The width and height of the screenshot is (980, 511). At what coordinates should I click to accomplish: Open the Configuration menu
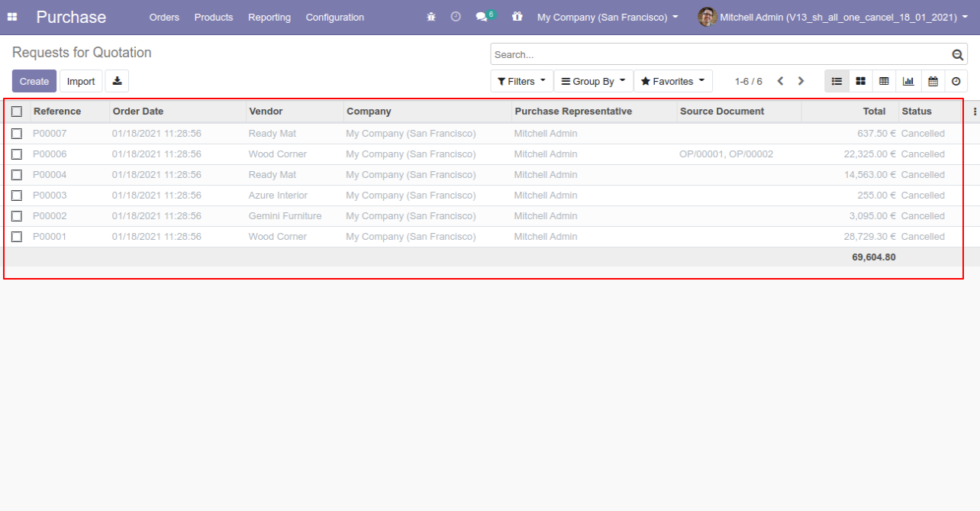click(x=335, y=17)
